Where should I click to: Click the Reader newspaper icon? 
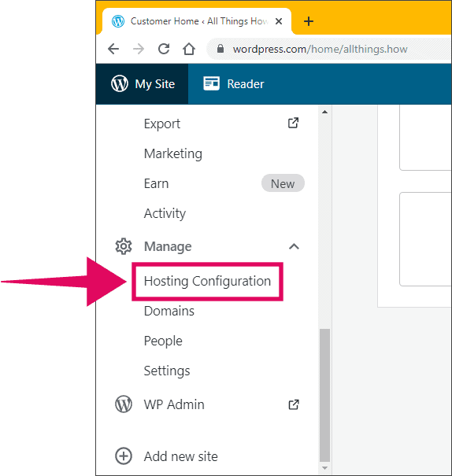pos(211,83)
